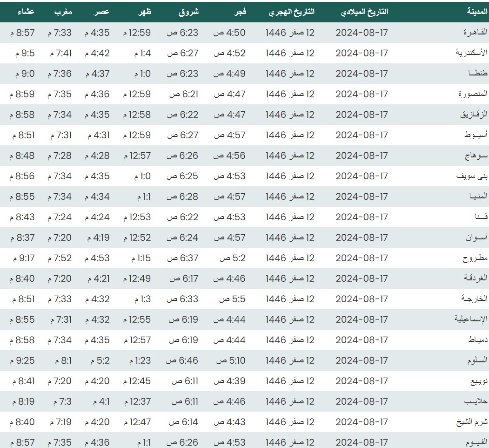489x448 pixels.
Task: Click the Isha time 9:25 م for السلوم
Action: click(x=22, y=360)
